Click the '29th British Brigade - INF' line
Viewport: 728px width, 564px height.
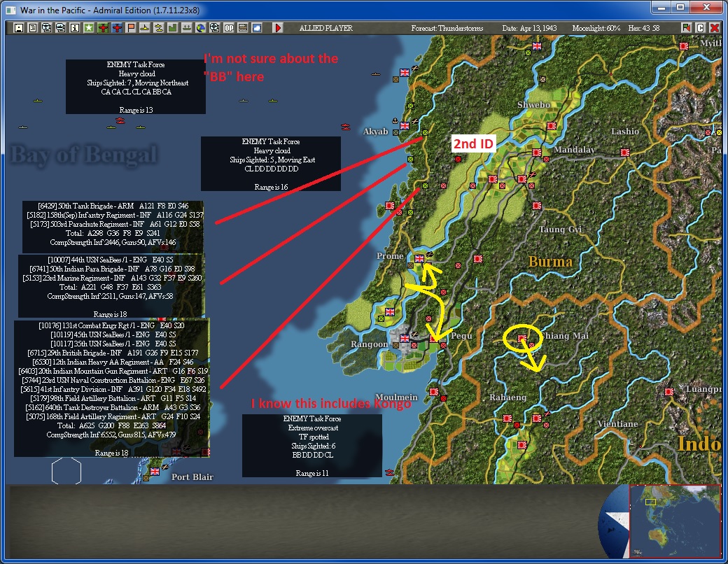(113, 353)
